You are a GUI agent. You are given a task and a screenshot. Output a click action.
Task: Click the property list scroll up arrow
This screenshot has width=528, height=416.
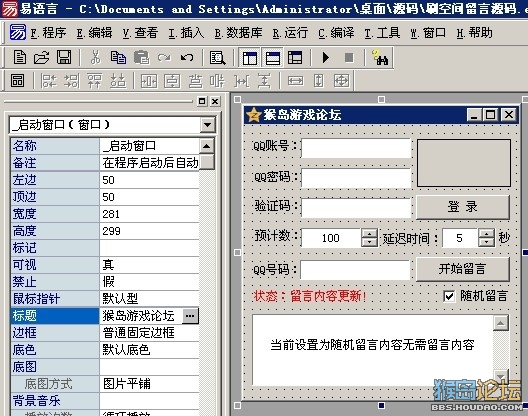pos(207,146)
